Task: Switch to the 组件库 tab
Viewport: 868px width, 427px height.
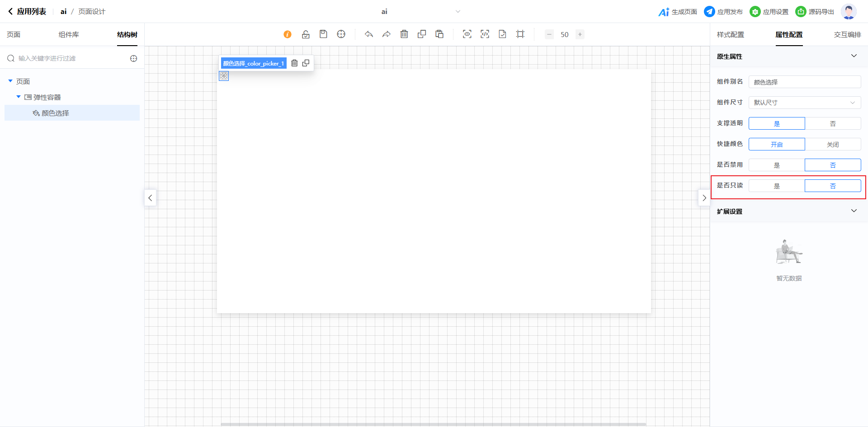Action: tap(69, 35)
